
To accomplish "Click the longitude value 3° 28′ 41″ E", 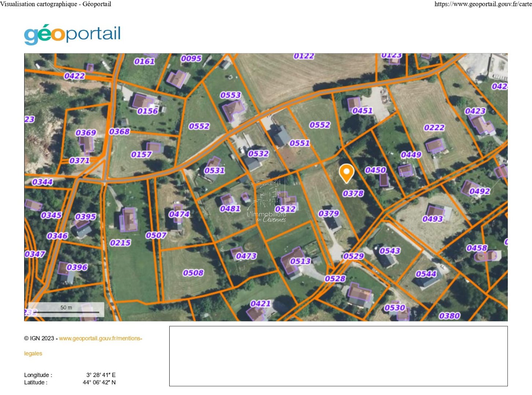I will point(101,375).
